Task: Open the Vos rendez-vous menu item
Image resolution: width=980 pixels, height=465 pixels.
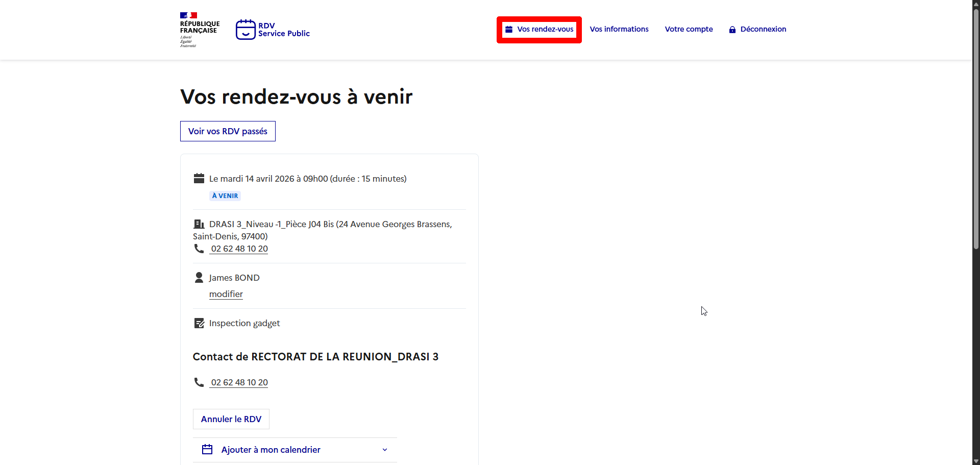Action: tap(539, 29)
